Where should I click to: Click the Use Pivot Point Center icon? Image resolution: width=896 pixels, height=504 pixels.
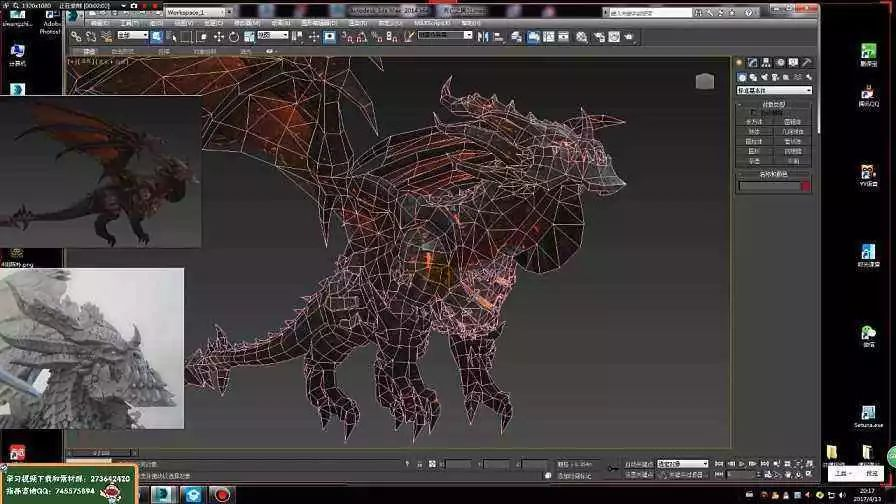pyautogui.click(x=297, y=37)
